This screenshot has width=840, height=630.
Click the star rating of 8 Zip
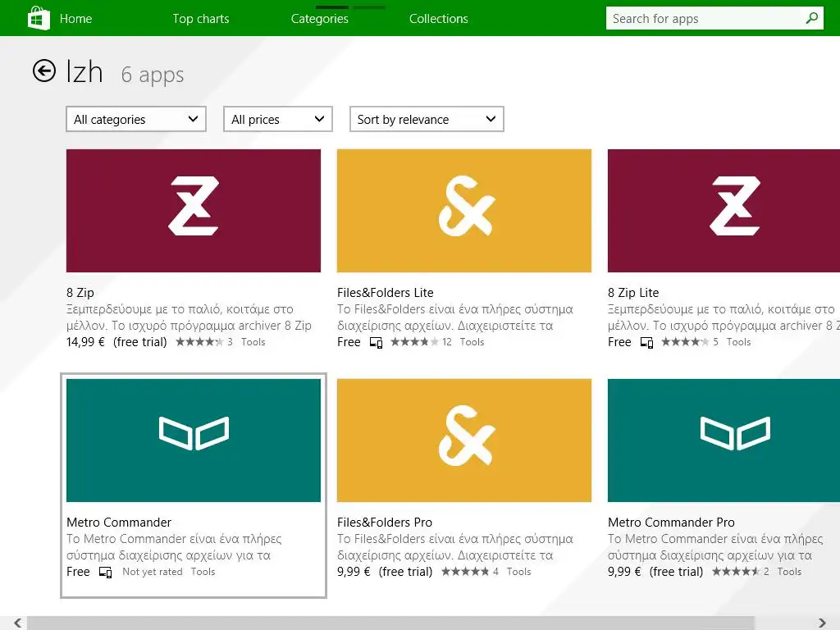(199, 342)
